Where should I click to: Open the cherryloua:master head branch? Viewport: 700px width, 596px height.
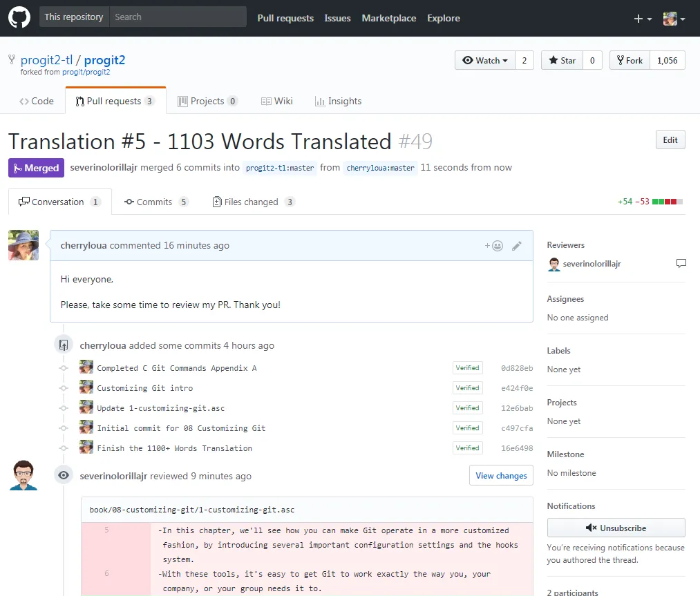pyautogui.click(x=380, y=168)
